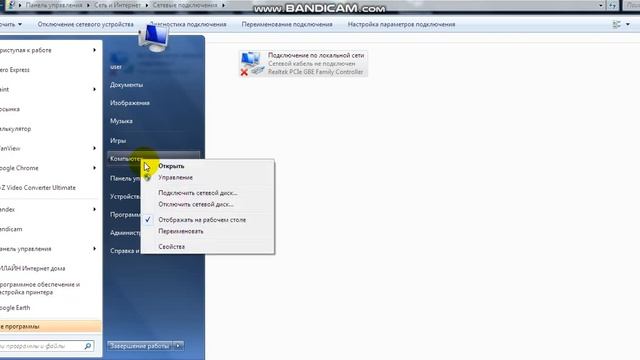Open the view options dropdown arrow in toolbar
The width and height of the screenshot is (640, 360).
[628, 24]
